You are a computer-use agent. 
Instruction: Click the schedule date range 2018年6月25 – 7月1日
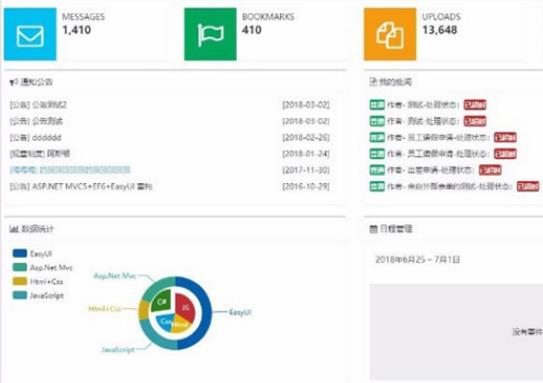point(418,259)
